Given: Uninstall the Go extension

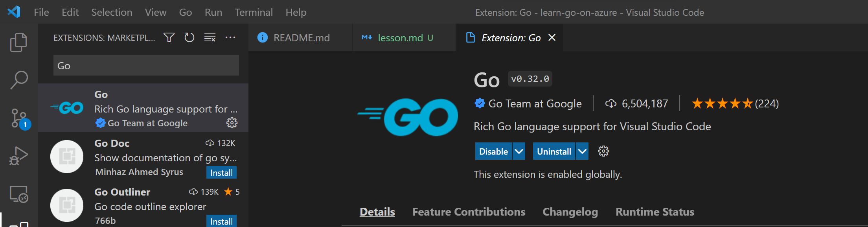Looking at the screenshot, I should pos(554,151).
